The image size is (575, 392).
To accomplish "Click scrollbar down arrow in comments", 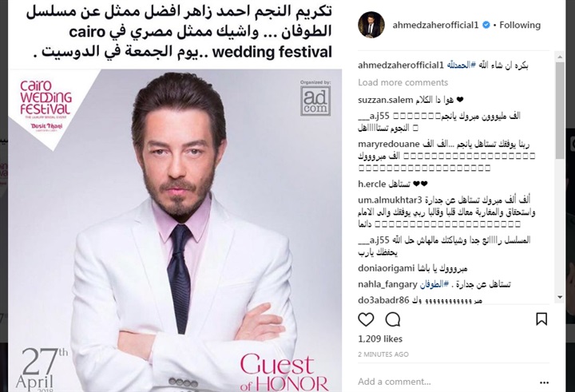I will (560, 297).
